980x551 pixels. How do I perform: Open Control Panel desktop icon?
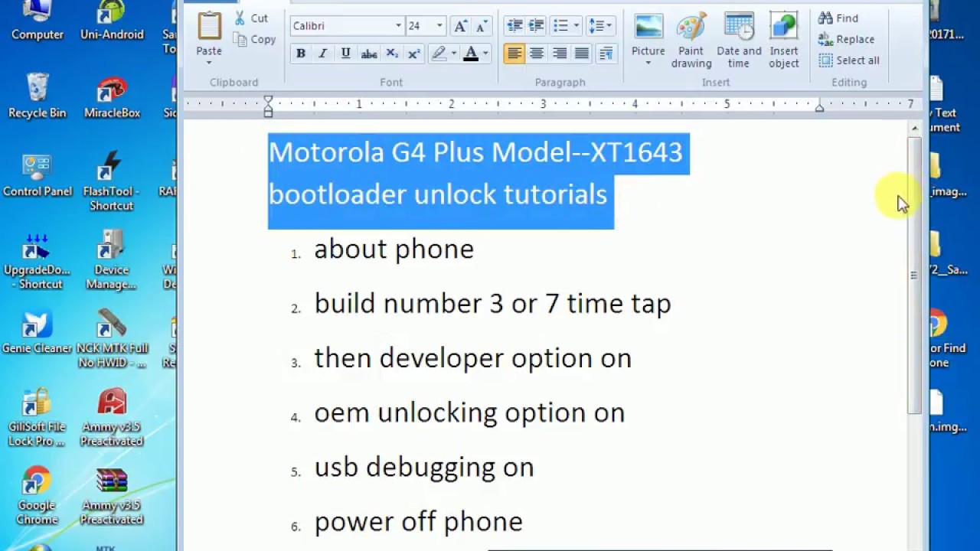(37, 175)
